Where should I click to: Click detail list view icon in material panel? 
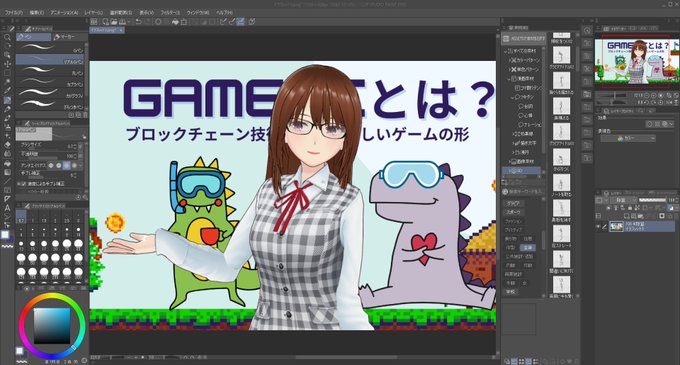click(536, 361)
